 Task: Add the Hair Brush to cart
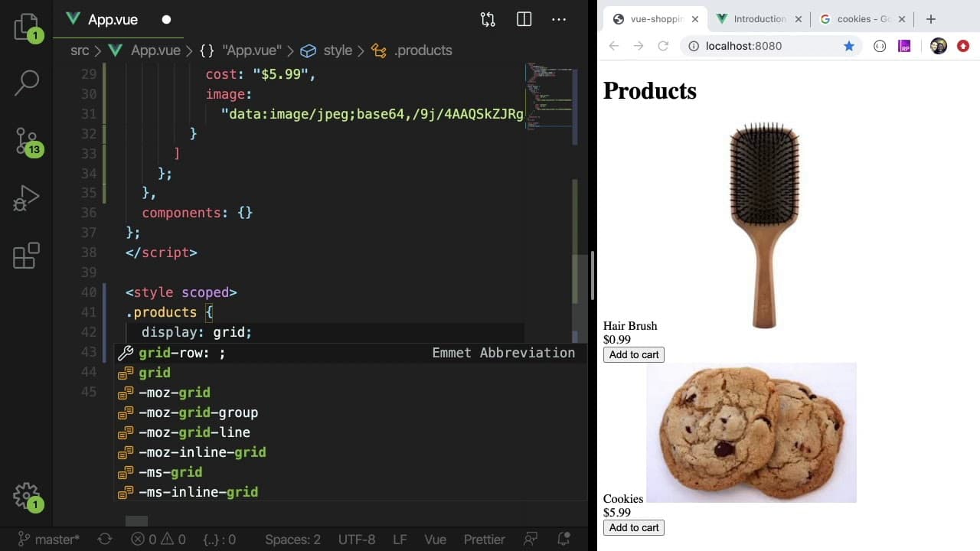634,354
